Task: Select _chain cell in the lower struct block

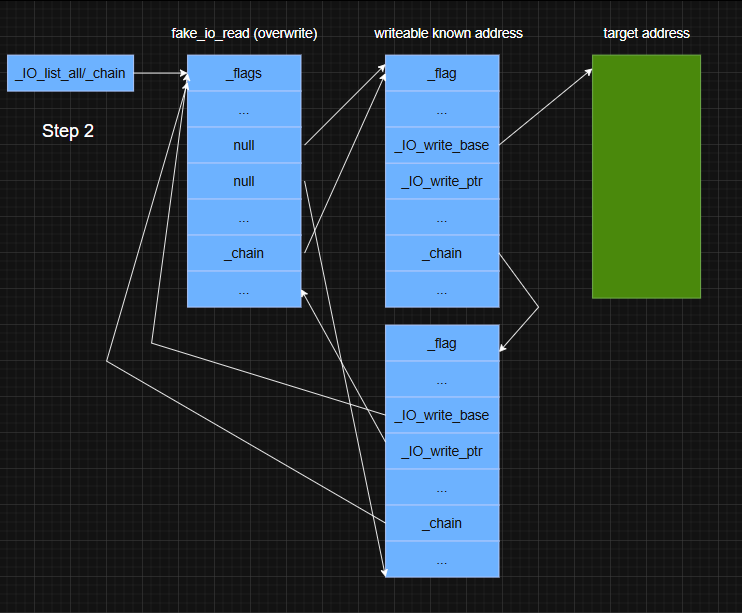Action: pyautogui.click(x=442, y=523)
